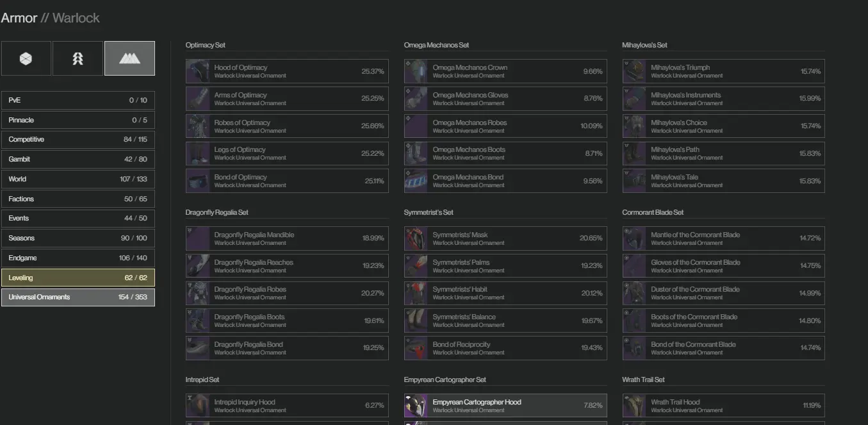
Task: Open the Universal Ornaments category
Action: 78,297
